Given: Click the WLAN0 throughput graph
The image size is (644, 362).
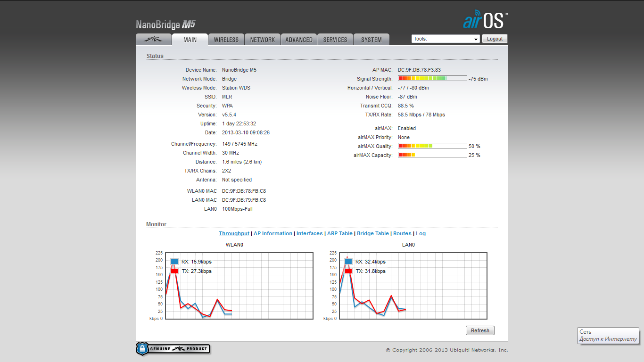Looking at the screenshot, I should click(x=239, y=286).
